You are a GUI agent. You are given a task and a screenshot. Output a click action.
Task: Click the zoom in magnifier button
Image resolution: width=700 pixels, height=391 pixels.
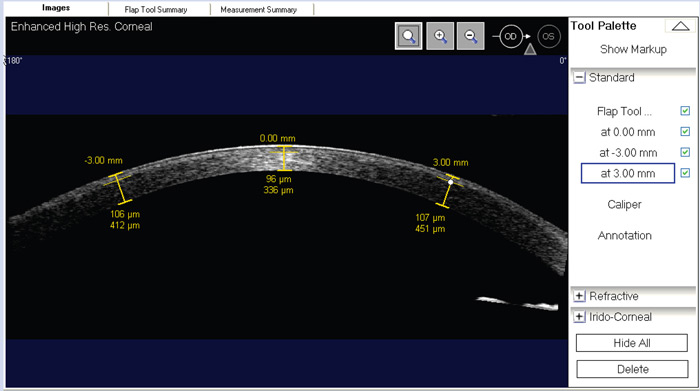(x=440, y=36)
